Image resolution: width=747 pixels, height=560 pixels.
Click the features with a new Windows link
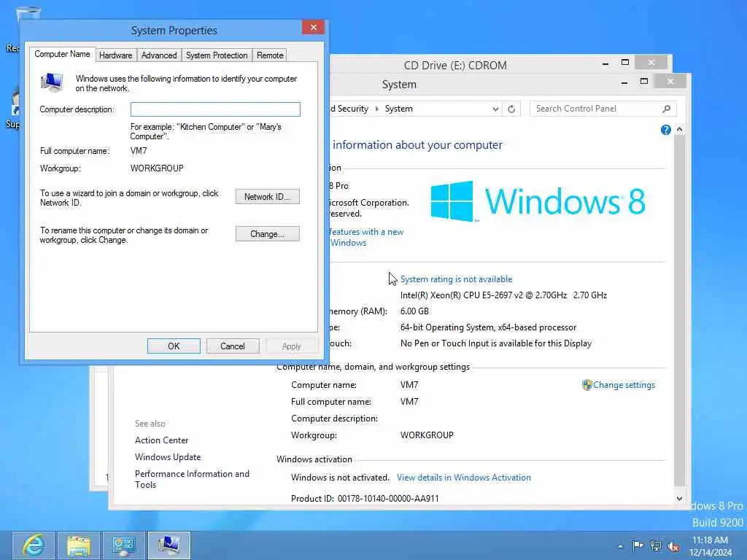[x=366, y=237]
